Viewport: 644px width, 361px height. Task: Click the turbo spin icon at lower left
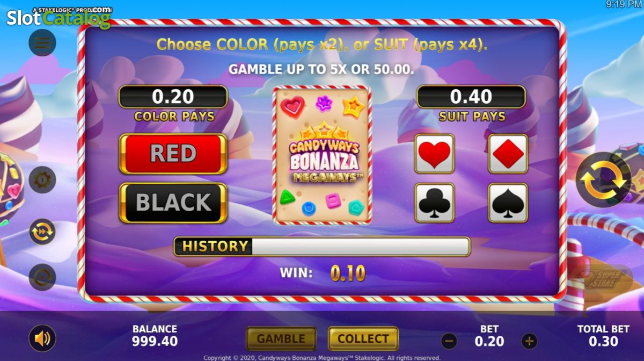pyautogui.click(x=42, y=277)
